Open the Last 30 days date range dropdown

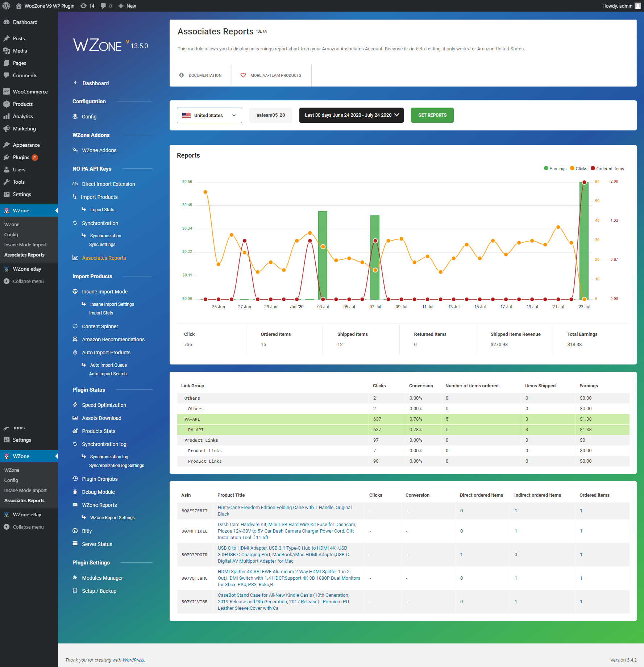tap(352, 115)
